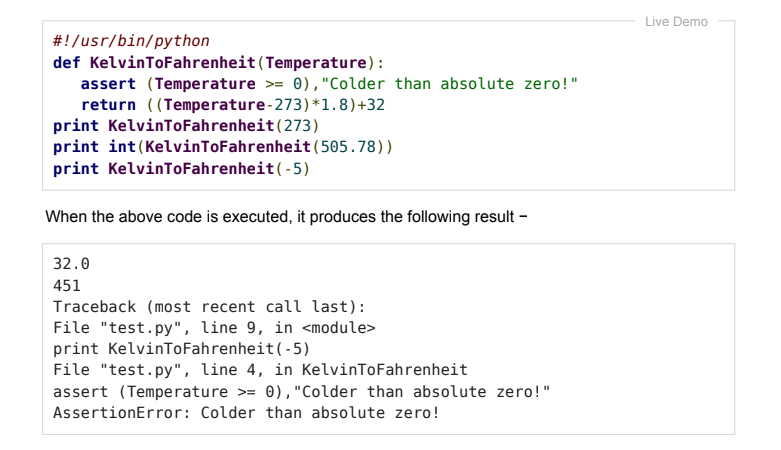The width and height of the screenshot is (781, 450).
Task: Click the assert keyword in the code
Action: (108, 84)
